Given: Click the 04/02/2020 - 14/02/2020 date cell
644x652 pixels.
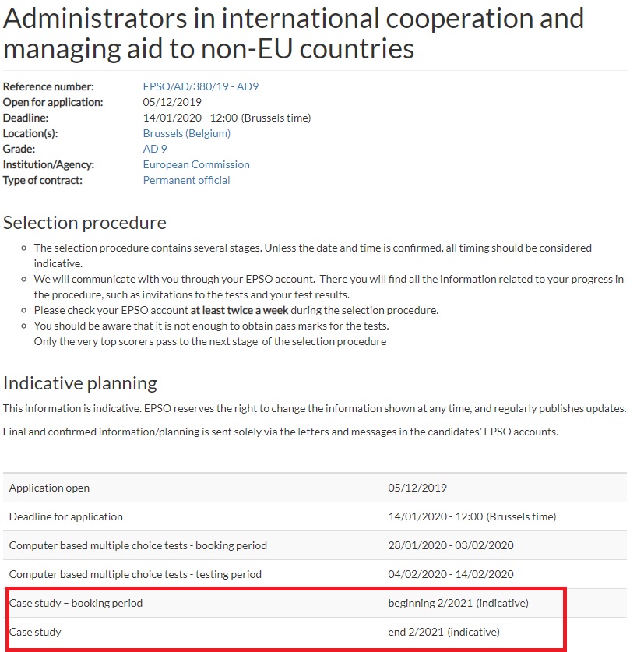Looking at the screenshot, I should pos(451,574).
